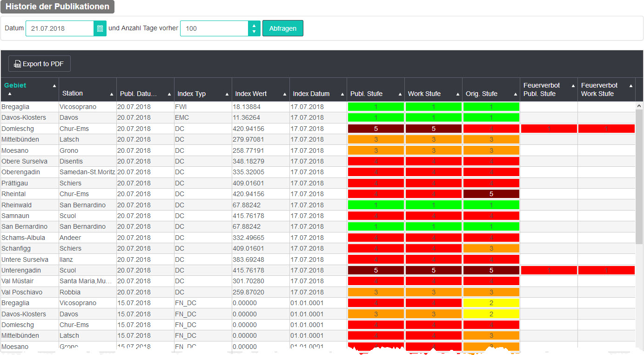Click Schanfigg Orig. Stufe orange 3 cell
Viewport: 644px width, 355px height.
pos(491,248)
